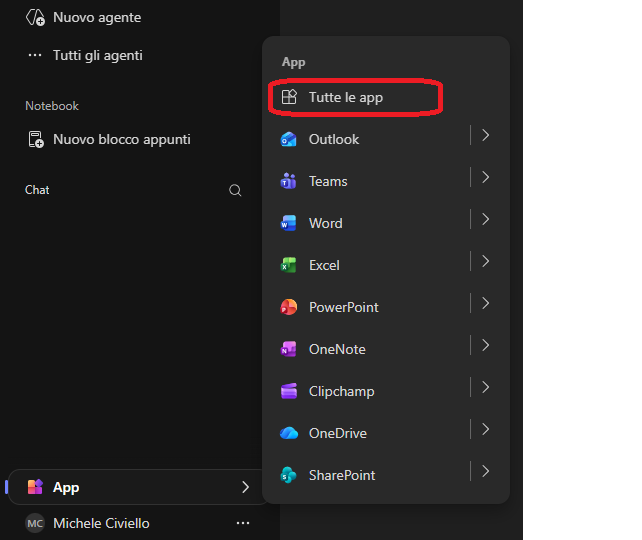Click the SharePoint app icon
Image resolution: width=642 pixels, height=540 pixels.
(289, 475)
